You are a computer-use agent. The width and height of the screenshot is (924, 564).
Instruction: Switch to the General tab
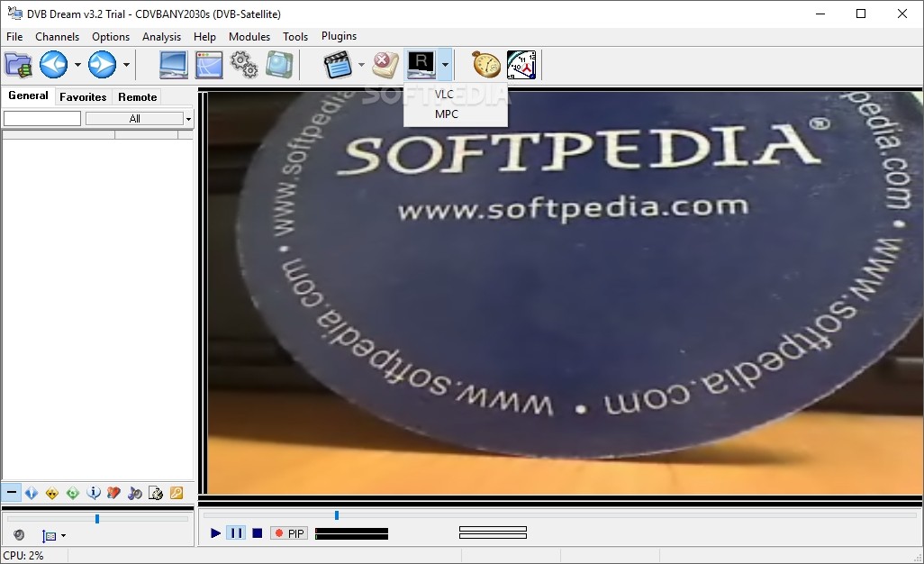tap(28, 96)
